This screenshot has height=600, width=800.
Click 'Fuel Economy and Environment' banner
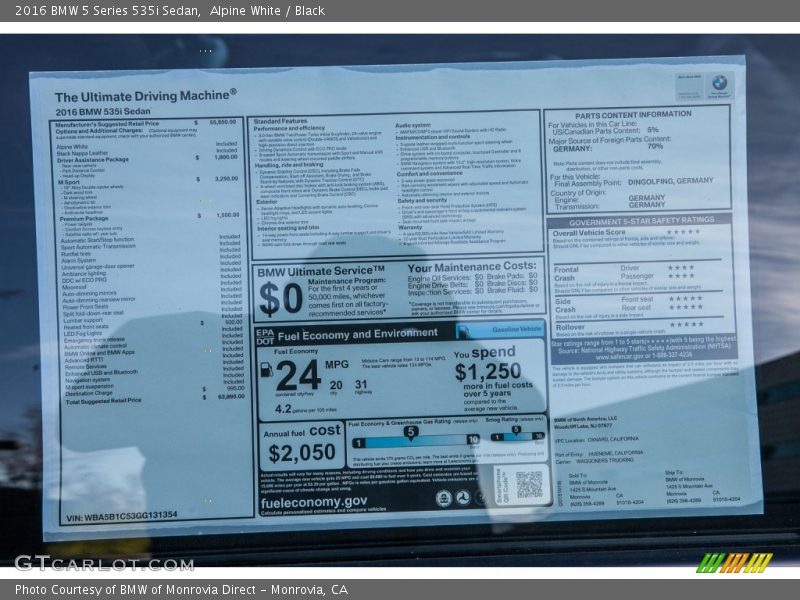tap(358, 335)
